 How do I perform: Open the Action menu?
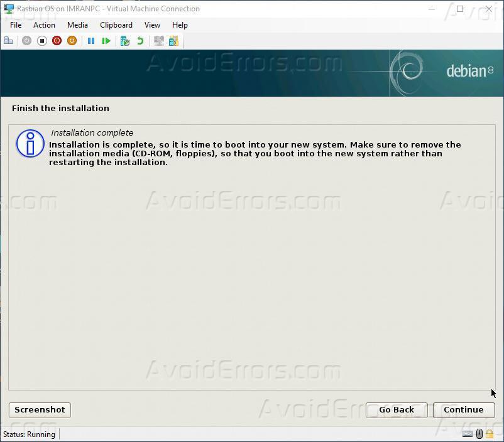pyautogui.click(x=44, y=25)
